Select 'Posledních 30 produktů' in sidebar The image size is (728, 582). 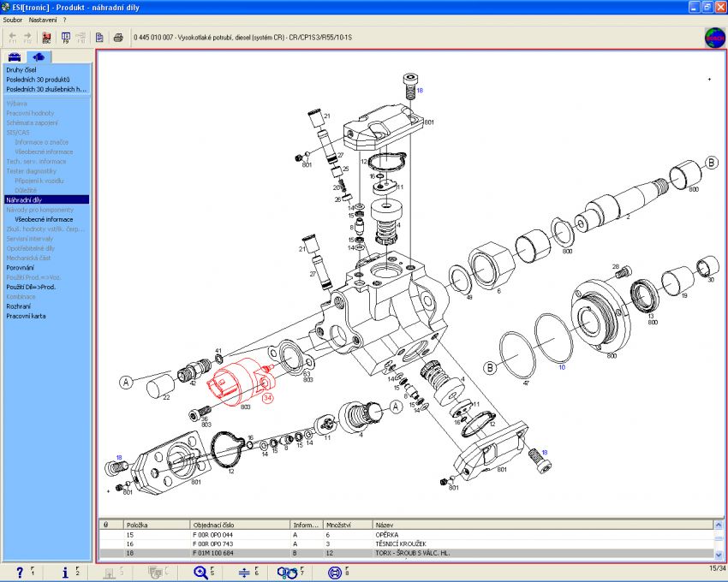point(40,79)
